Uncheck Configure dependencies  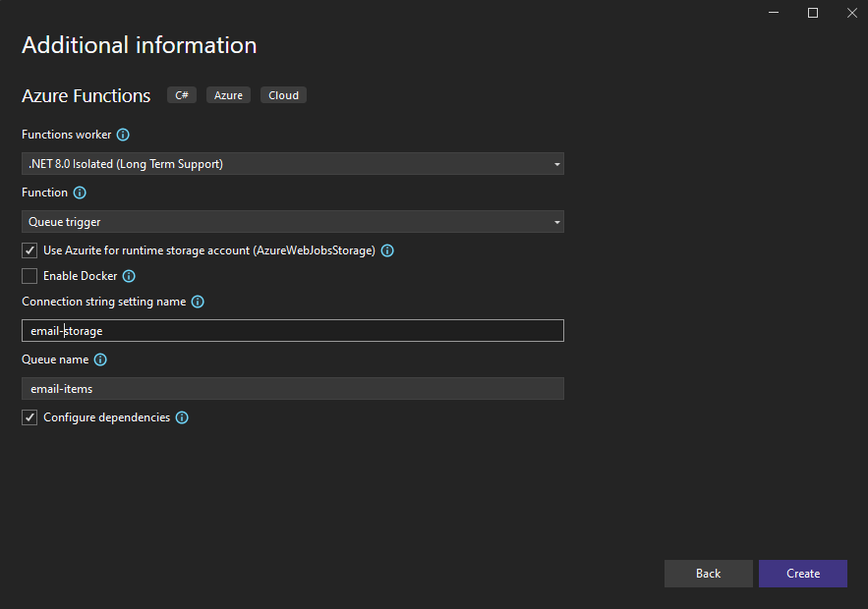(29, 417)
